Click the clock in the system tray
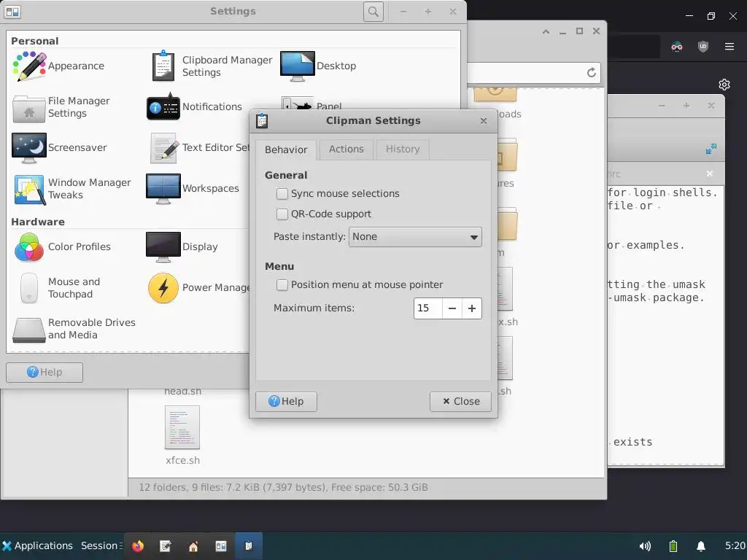Screen dimensions: 747x560 pyautogui.click(x=735, y=545)
